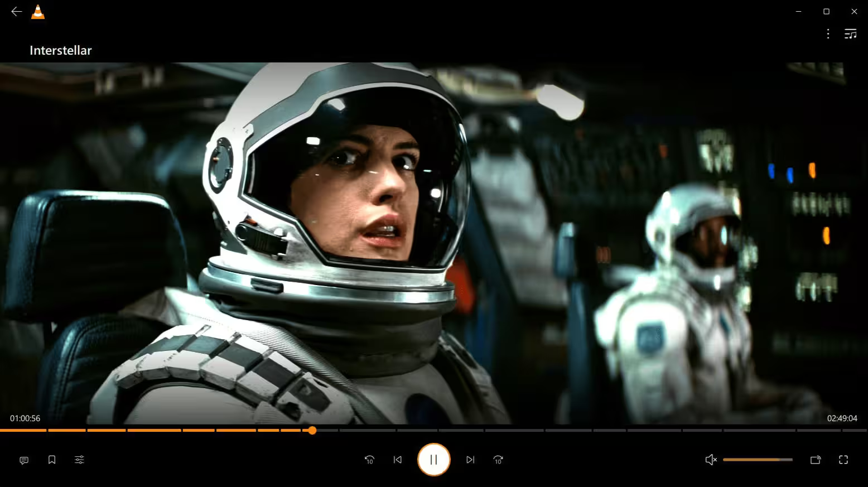Jump forward 10 seconds
The image size is (868, 487).
[498, 460]
